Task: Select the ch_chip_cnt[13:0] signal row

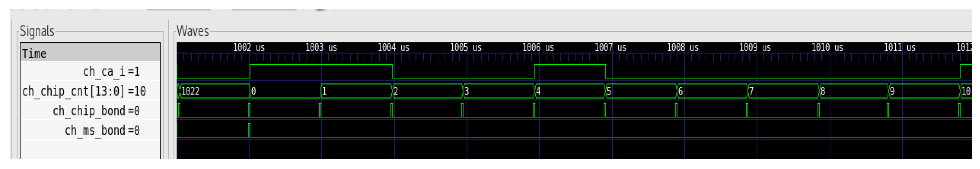Action: (84, 91)
